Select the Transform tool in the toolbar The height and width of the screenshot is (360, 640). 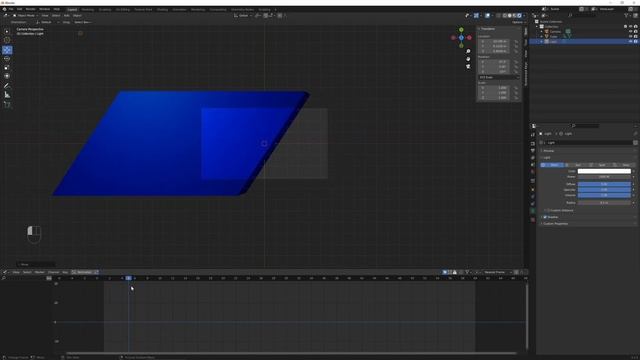(x=7, y=76)
